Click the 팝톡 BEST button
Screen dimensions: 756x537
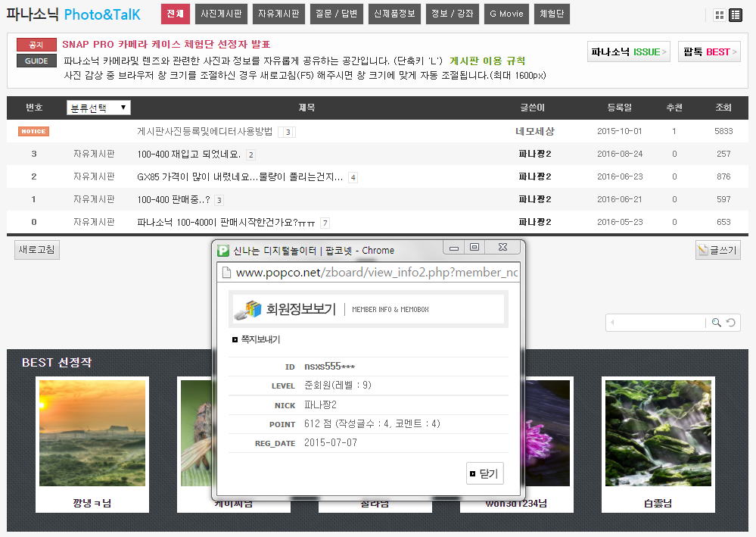(709, 52)
